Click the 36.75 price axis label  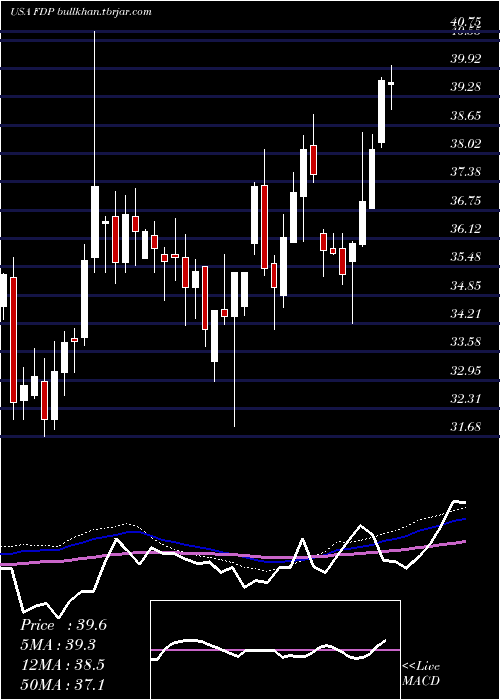[466, 200]
